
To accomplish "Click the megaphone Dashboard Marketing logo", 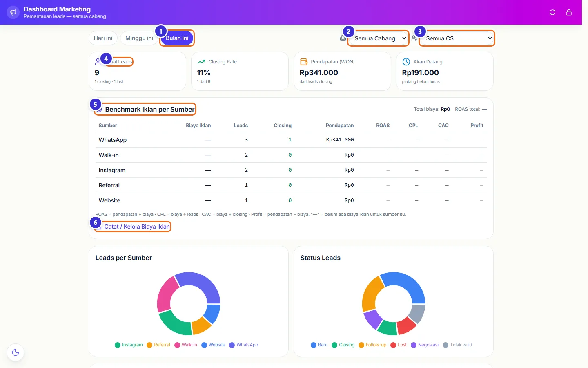I will click(x=13, y=12).
